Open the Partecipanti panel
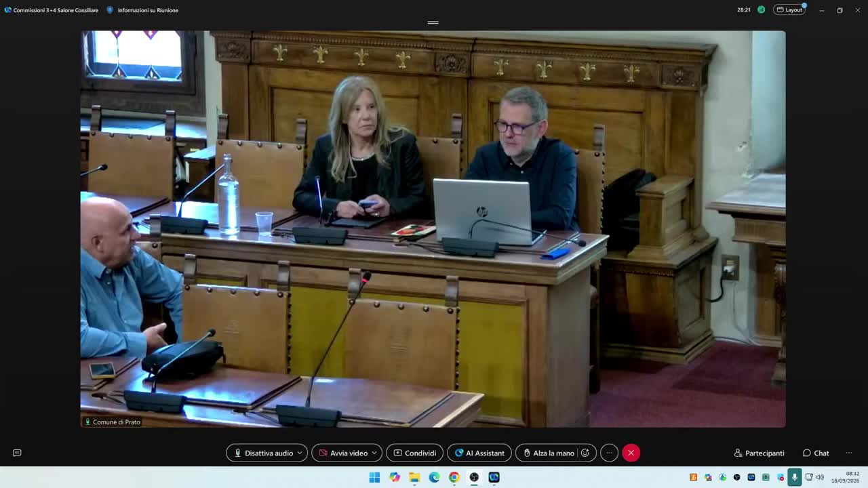 (x=759, y=453)
